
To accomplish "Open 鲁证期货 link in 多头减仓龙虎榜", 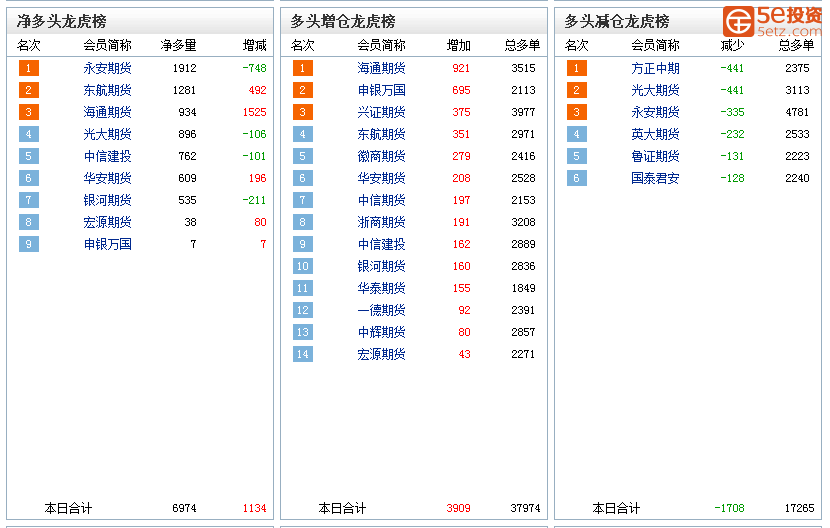I will point(655,156).
